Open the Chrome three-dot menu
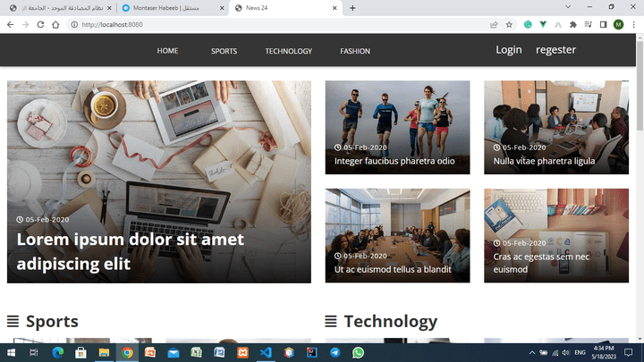 [634, 25]
